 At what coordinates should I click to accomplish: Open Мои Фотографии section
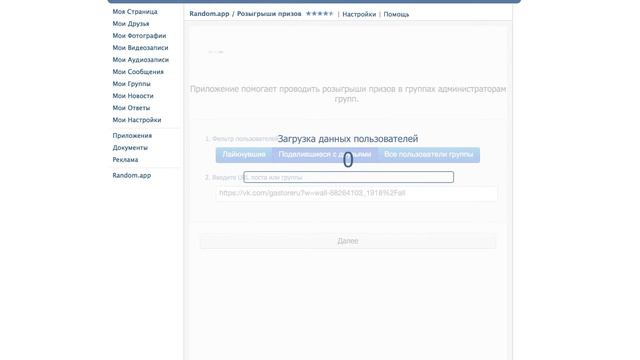pos(139,36)
